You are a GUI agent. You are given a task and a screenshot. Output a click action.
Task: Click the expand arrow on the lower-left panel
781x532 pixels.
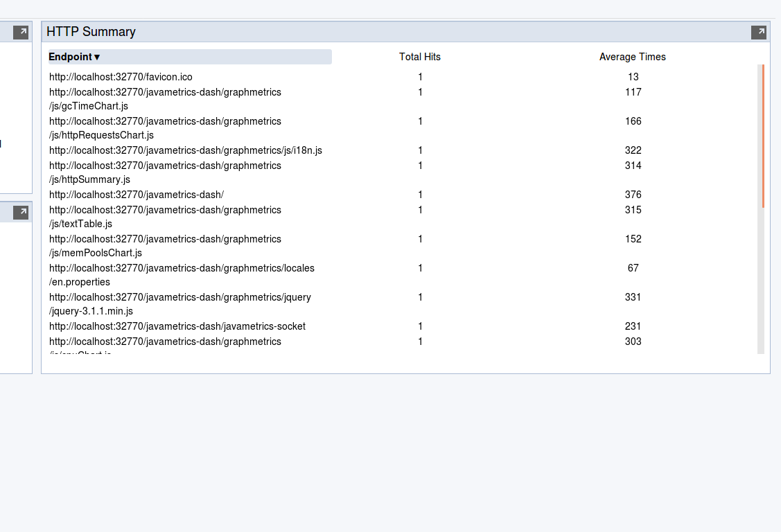(19, 212)
